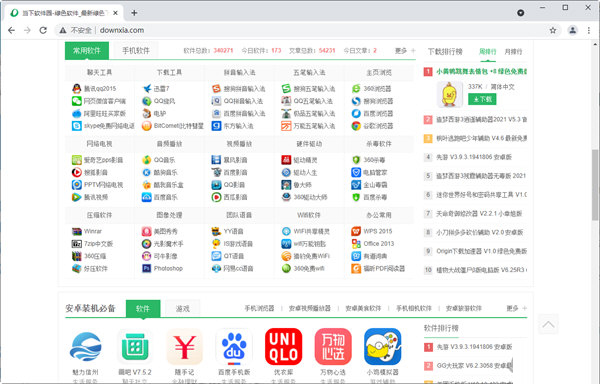The height and width of the screenshot is (384, 600).
Task: Click the yellow duck sticker thumbnail
Action: tap(450, 94)
